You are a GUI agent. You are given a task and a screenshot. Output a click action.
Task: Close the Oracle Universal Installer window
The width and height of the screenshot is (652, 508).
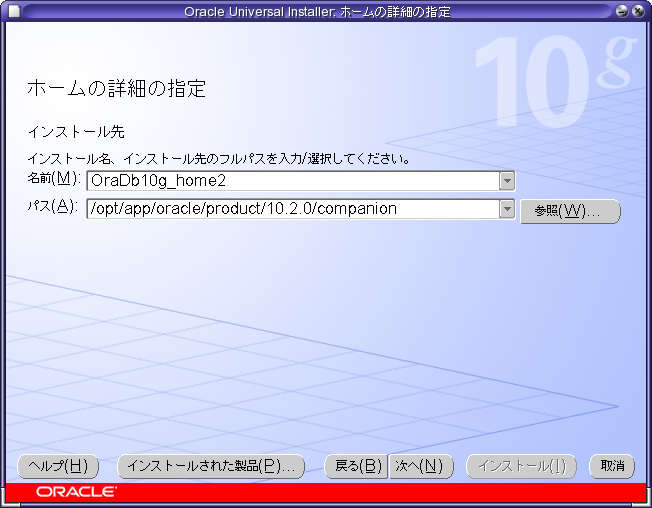point(637,11)
